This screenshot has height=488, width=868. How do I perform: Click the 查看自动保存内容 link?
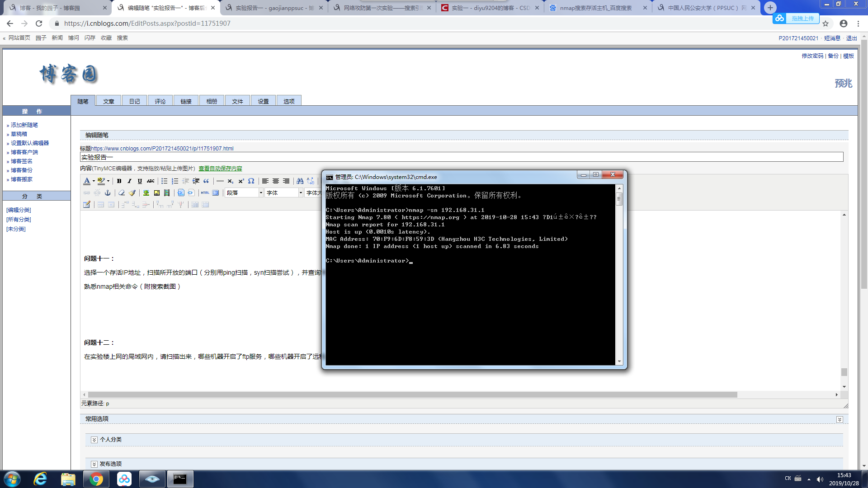[x=220, y=169]
